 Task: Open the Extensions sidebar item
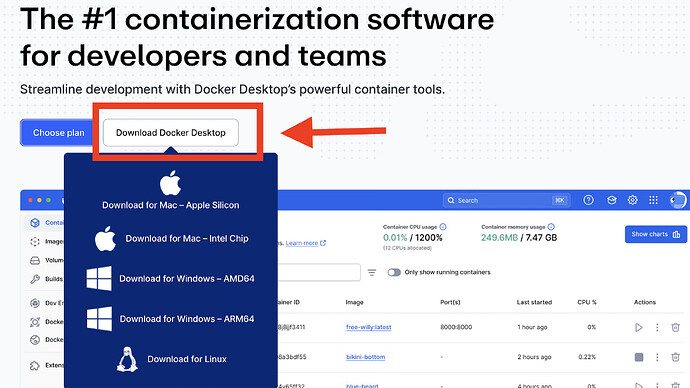tap(46, 365)
